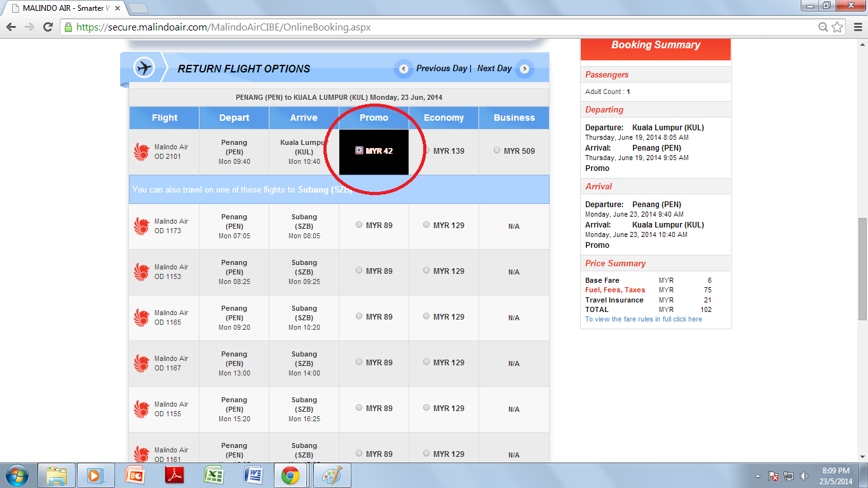The height and width of the screenshot is (488, 868).
Task: Click the Promo column header
Action: coord(374,118)
